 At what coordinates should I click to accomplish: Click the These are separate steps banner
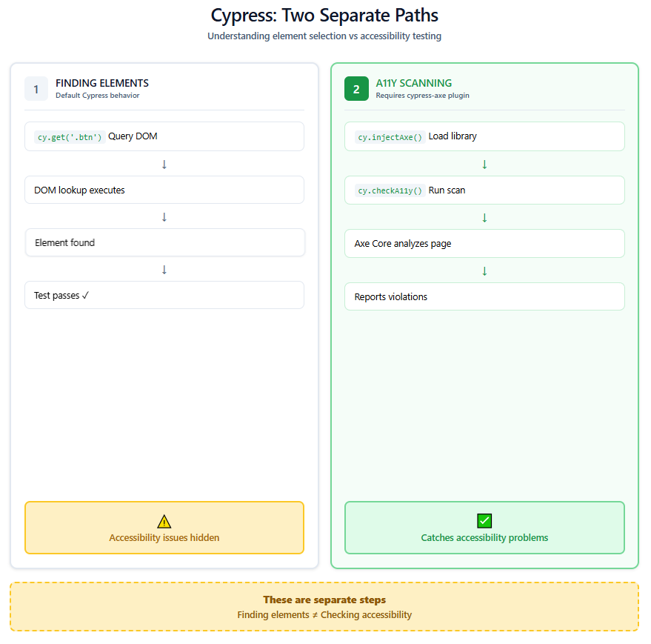[x=324, y=606]
